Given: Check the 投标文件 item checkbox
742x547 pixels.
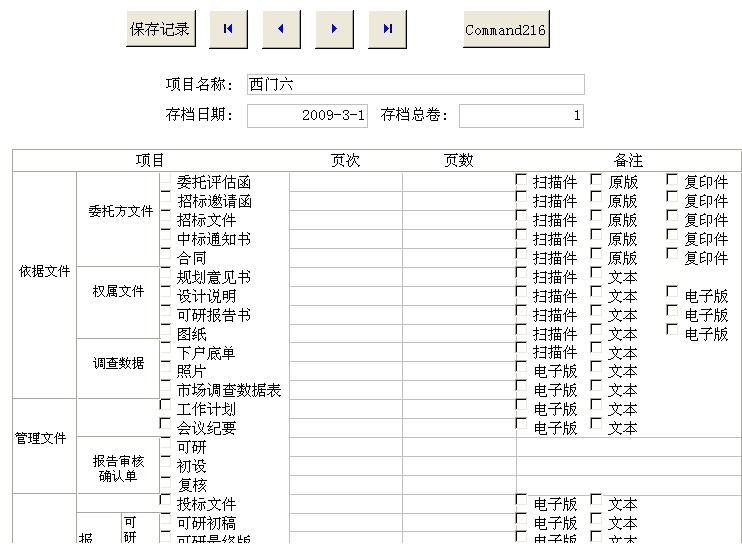Looking at the screenshot, I should click(x=165, y=500).
